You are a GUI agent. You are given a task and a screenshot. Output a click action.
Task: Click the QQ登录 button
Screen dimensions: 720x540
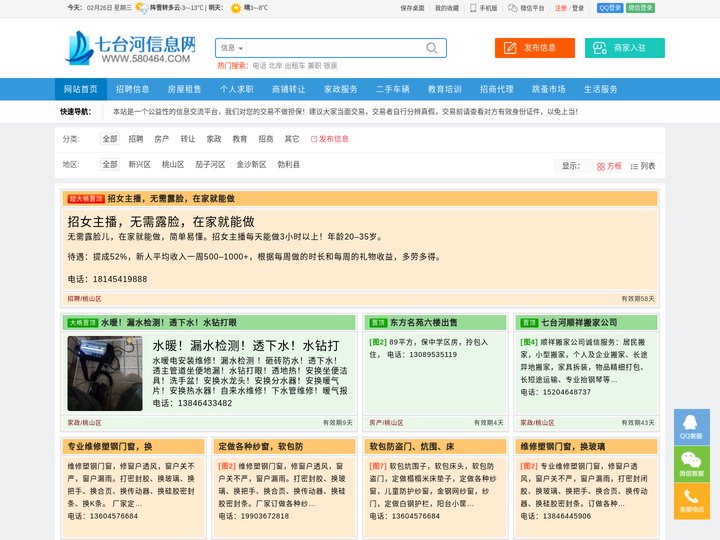[x=610, y=8]
